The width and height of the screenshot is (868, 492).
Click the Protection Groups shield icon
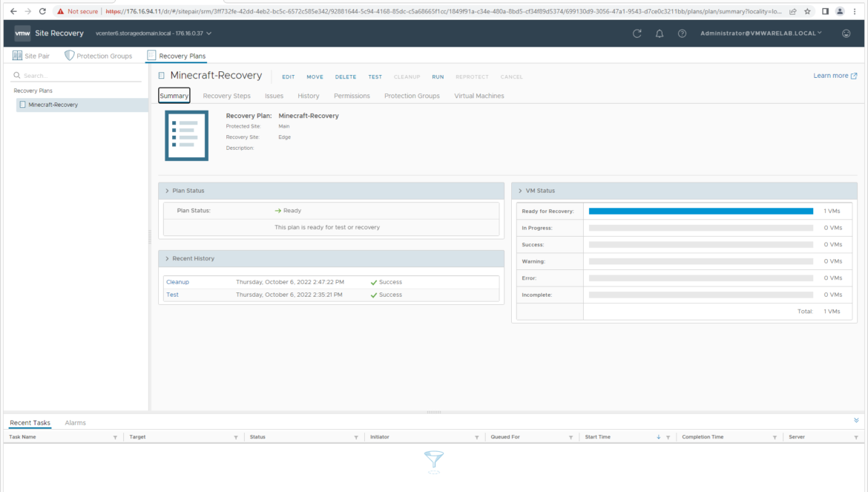click(69, 56)
